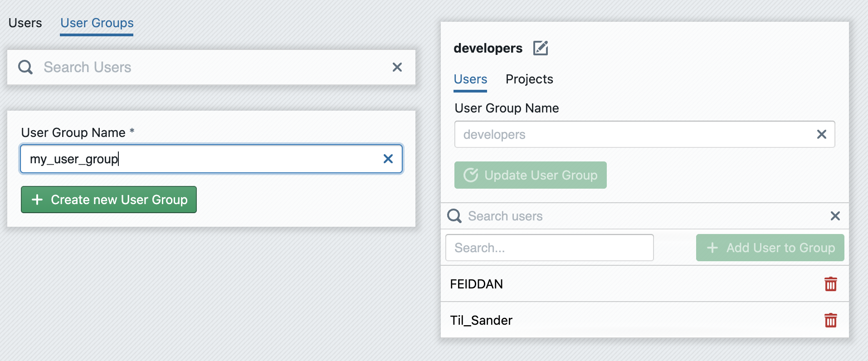Select the Users tab in the developers panel

tap(470, 79)
